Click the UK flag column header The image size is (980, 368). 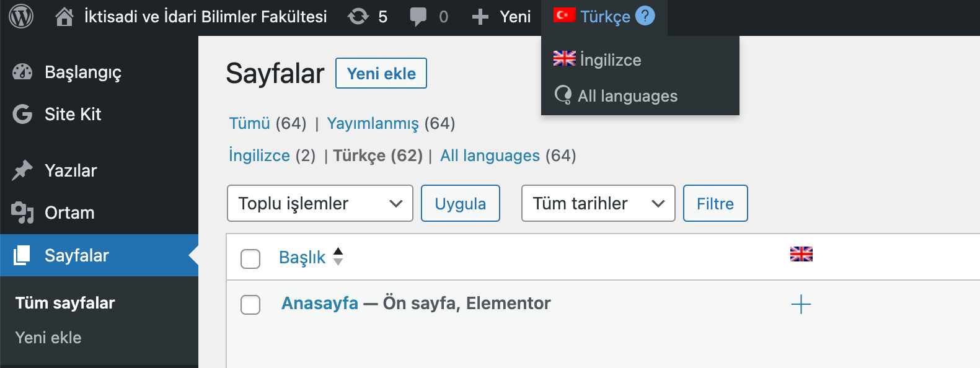(801, 254)
